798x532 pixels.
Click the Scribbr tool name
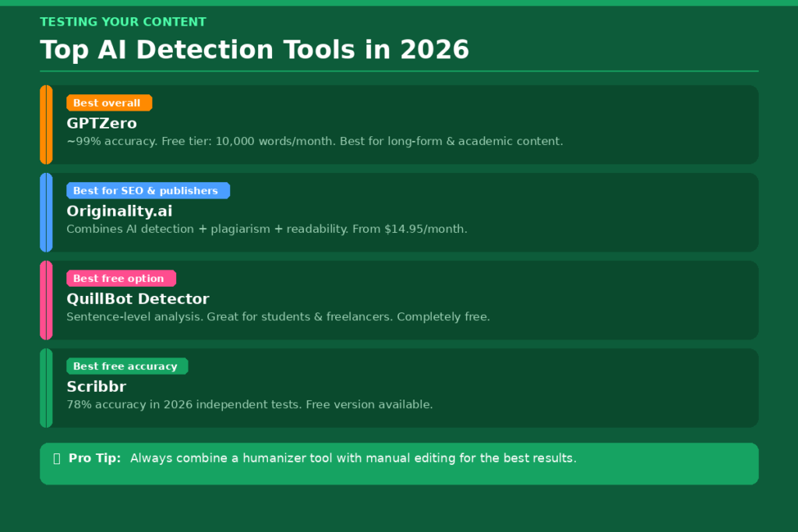(x=96, y=386)
